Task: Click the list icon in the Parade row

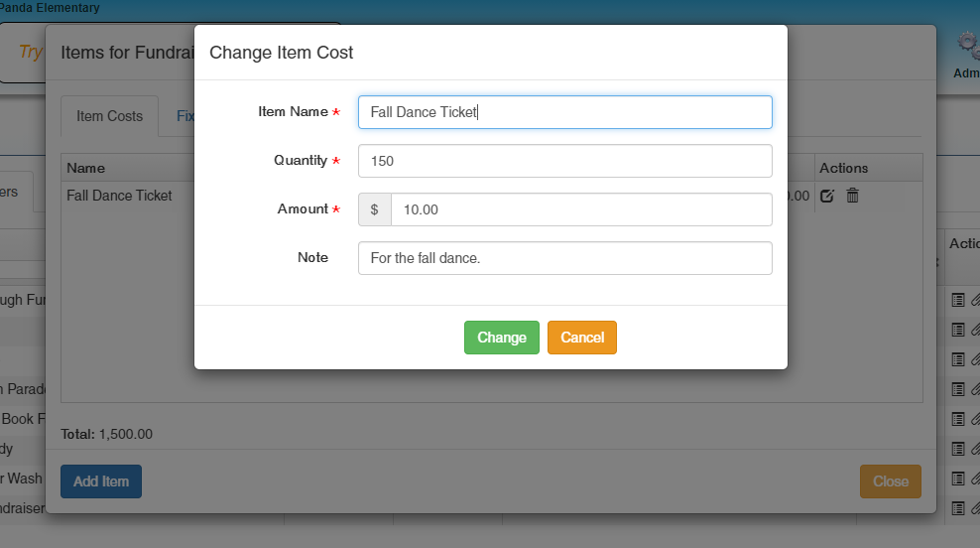Action: [958, 389]
